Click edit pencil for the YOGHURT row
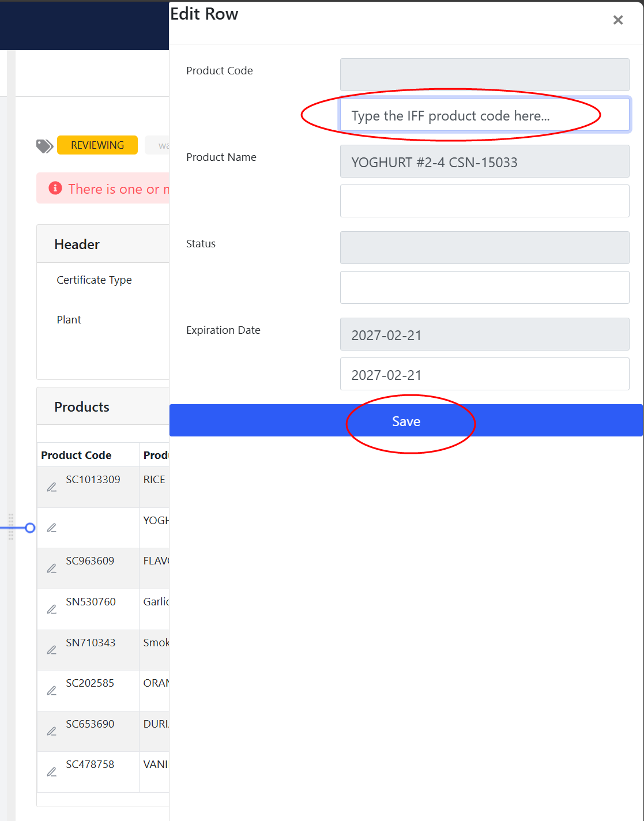 point(52,528)
